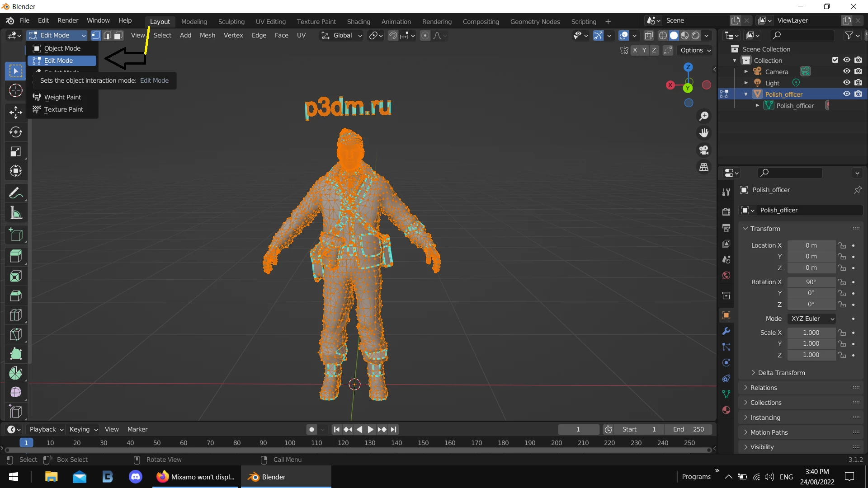Screen dimensions: 868x488
Task: Expand the Delta Transform section
Action: click(x=781, y=373)
